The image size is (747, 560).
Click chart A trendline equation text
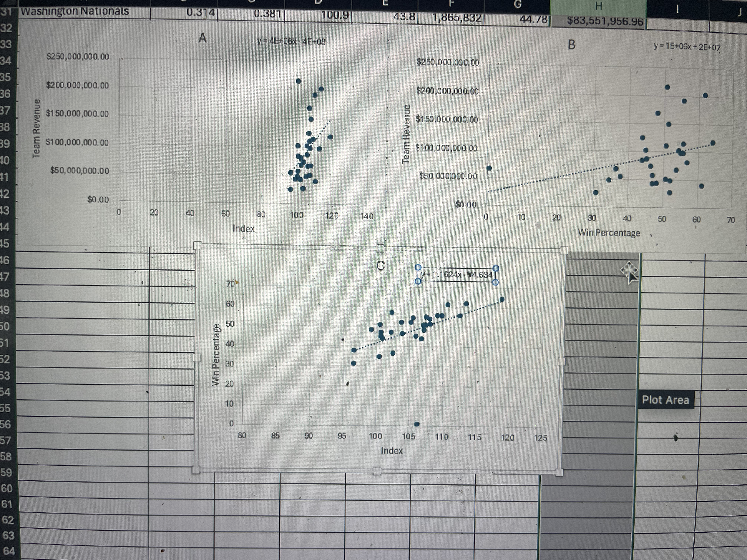(291, 41)
